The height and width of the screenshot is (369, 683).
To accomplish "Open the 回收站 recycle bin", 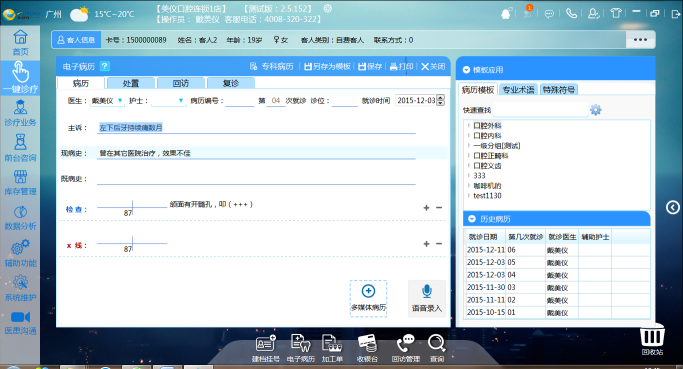I will [x=652, y=340].
